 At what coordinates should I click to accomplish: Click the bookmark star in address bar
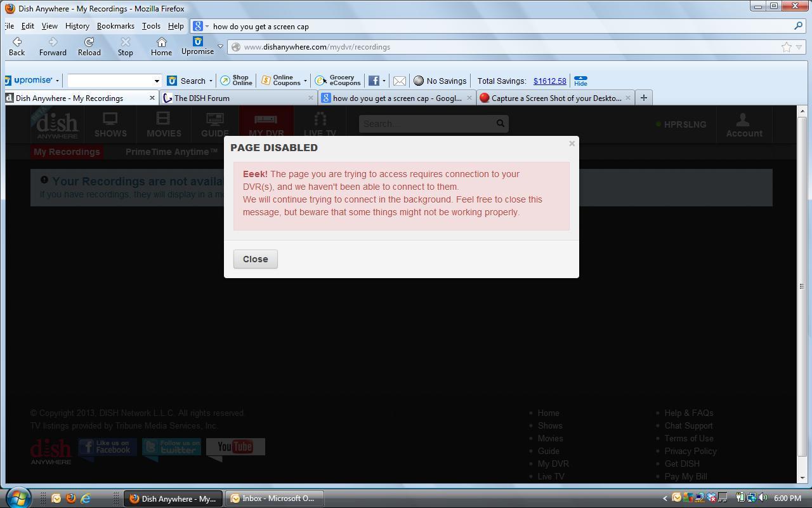point(786,47)
